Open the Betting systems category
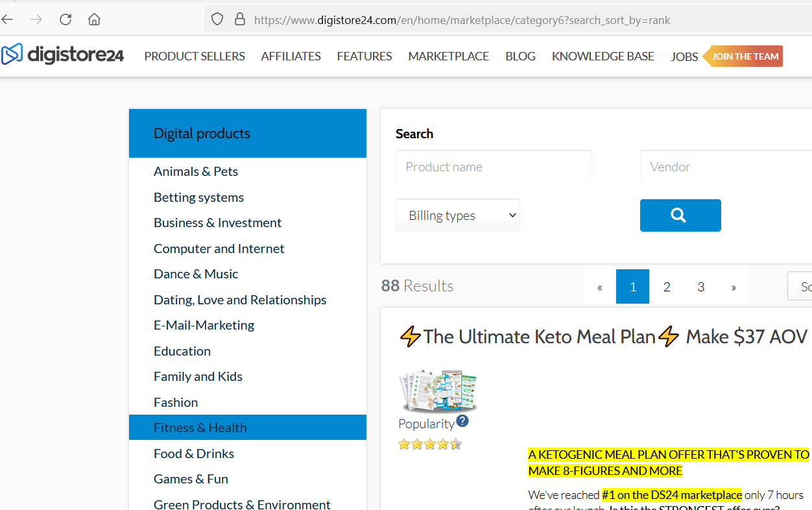Image resolution: width=812 pixels, height=510 pixels. click(x=198, y=197)
